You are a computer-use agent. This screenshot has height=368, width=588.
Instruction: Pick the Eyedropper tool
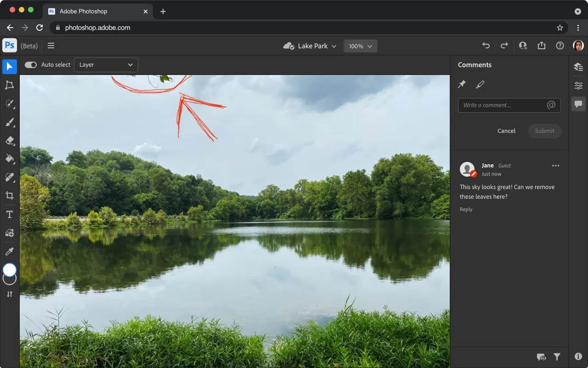click(x=9, y=251)
